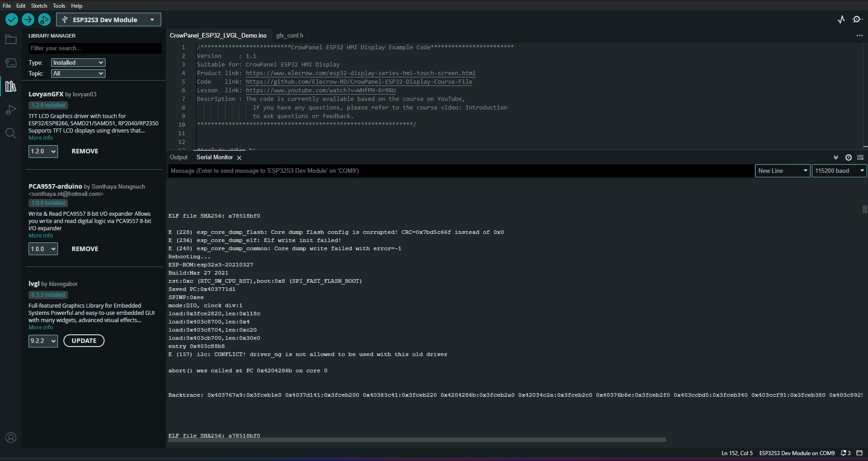Close the Serial Monitor tab
The image size is (868, 461).
pos(239,157)
